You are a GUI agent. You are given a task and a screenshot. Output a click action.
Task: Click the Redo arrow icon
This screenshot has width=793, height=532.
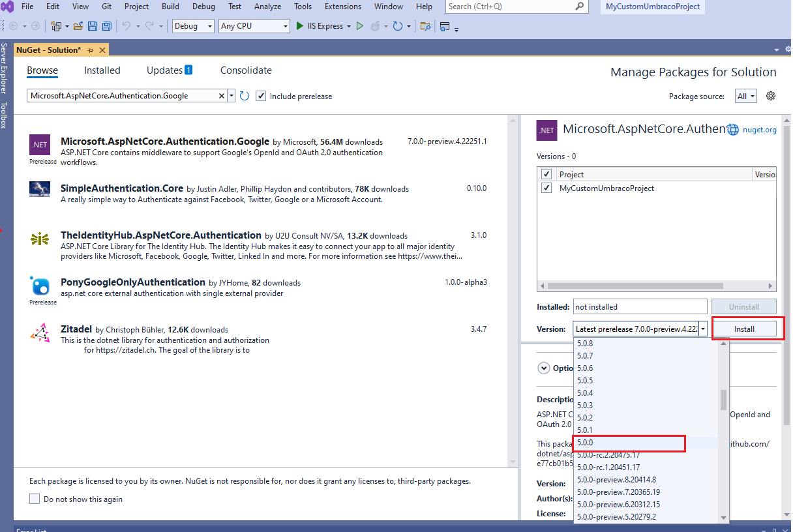tap(149, 26)
